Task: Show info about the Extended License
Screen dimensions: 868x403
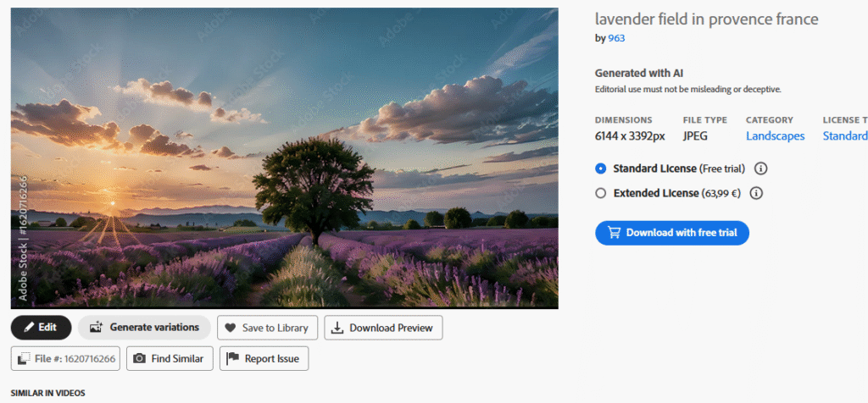Action: (x=756, y=193)
